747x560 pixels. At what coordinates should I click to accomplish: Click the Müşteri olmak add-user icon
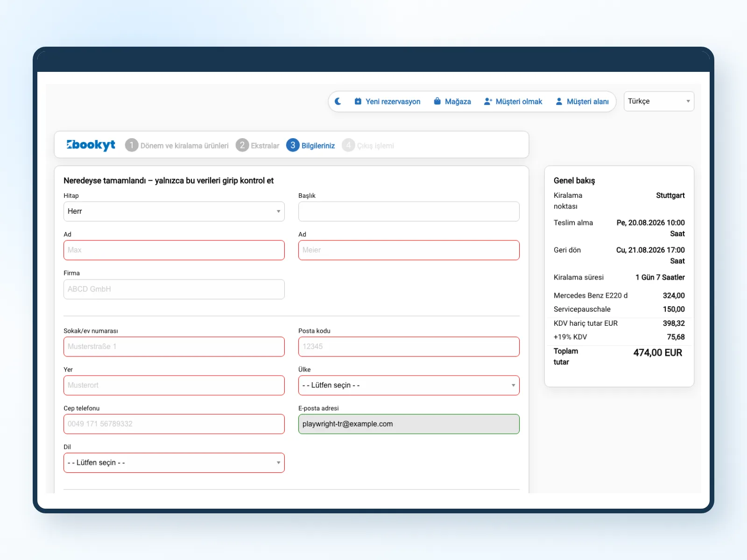[x=488, y=101]
